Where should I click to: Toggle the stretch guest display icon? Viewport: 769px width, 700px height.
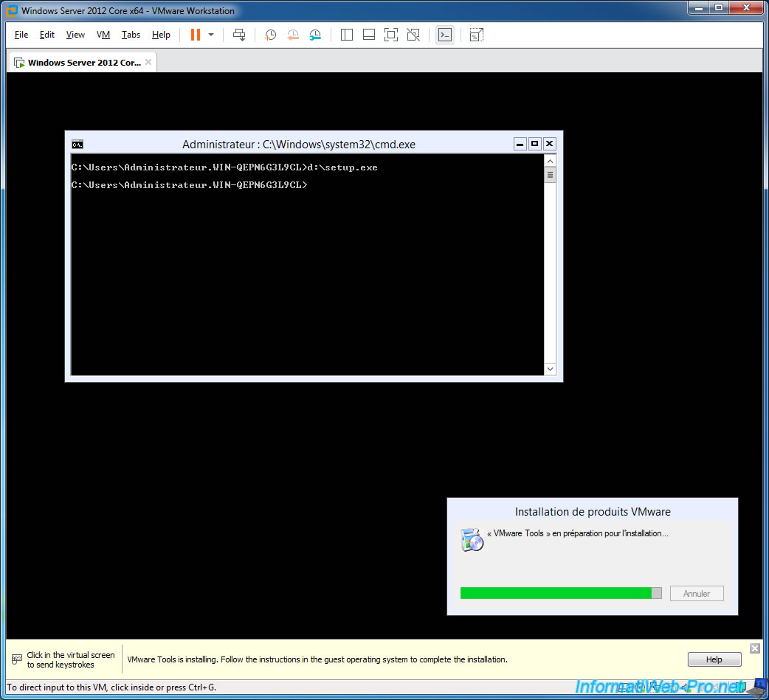(x=476, y=35)
